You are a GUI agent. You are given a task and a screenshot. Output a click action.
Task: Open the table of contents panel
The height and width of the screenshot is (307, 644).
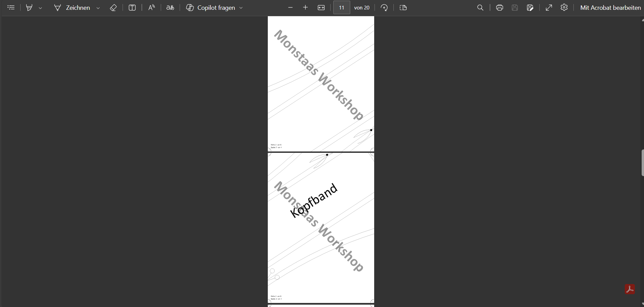tap(11, 7)
